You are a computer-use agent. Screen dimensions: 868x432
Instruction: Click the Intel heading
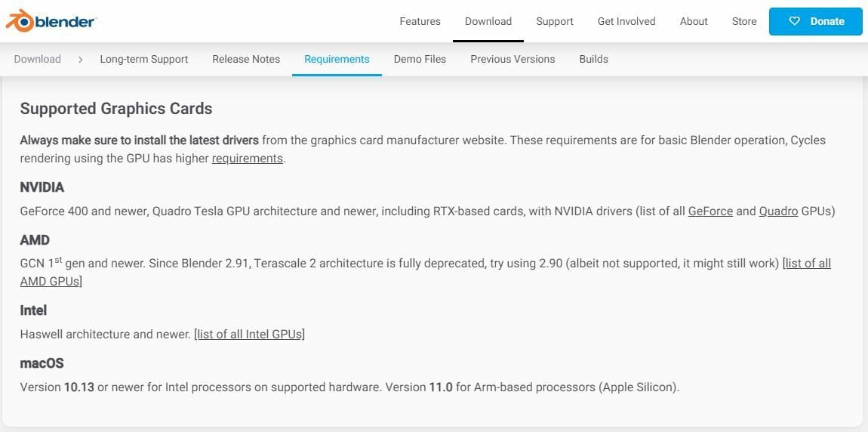(x=33, y=310)
